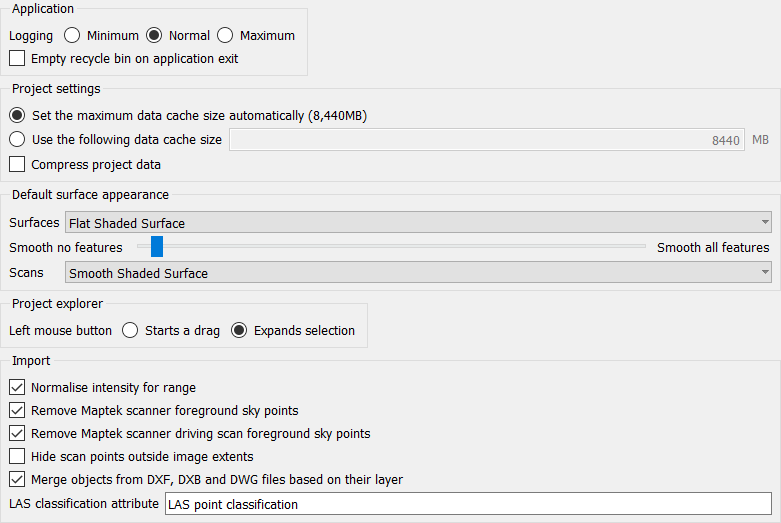Click the smooth features slider handle
Viewport: 781px width, 523px height.
click(157, 247)
